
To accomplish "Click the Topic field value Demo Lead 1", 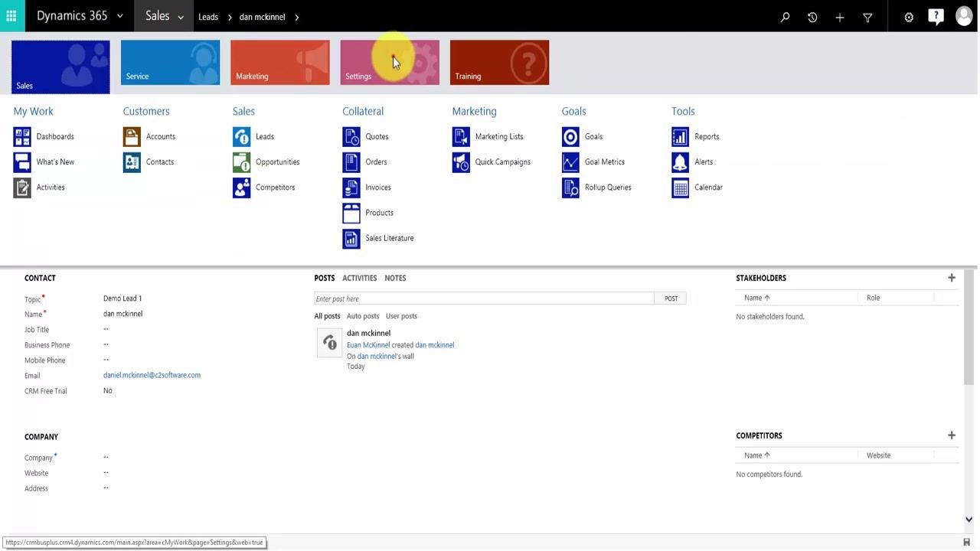I will [122, 298].
